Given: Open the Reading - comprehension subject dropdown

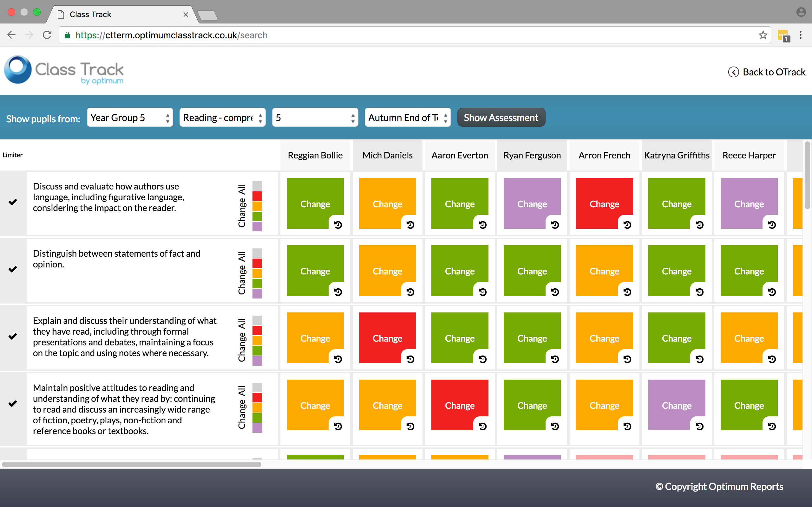Looking at the screenshot, I should click(222, 117).
